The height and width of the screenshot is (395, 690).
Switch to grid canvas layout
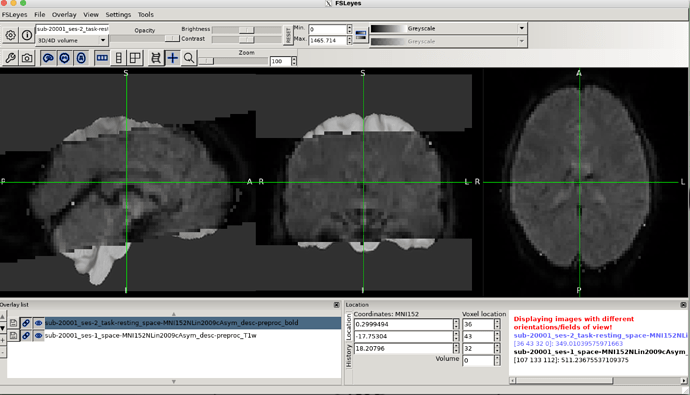135,58
